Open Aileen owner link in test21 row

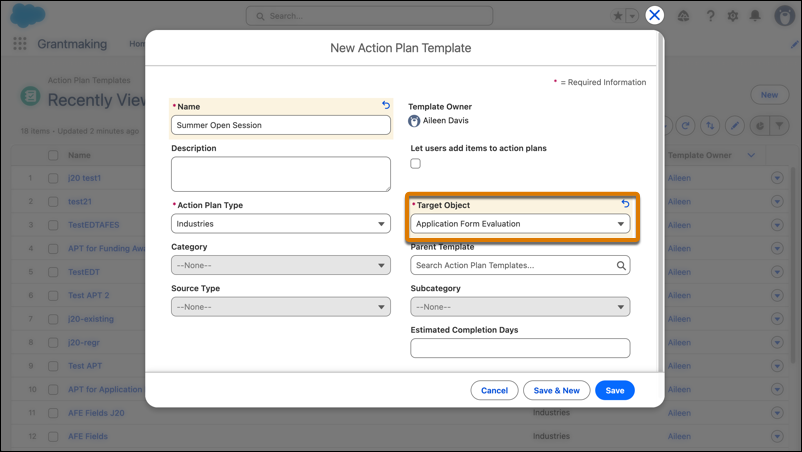679,201
